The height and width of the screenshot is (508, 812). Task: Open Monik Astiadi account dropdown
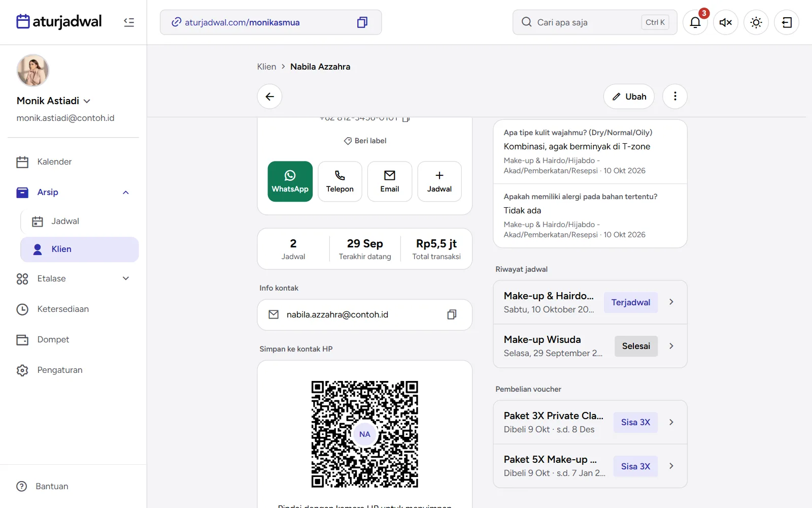point(54,101)
